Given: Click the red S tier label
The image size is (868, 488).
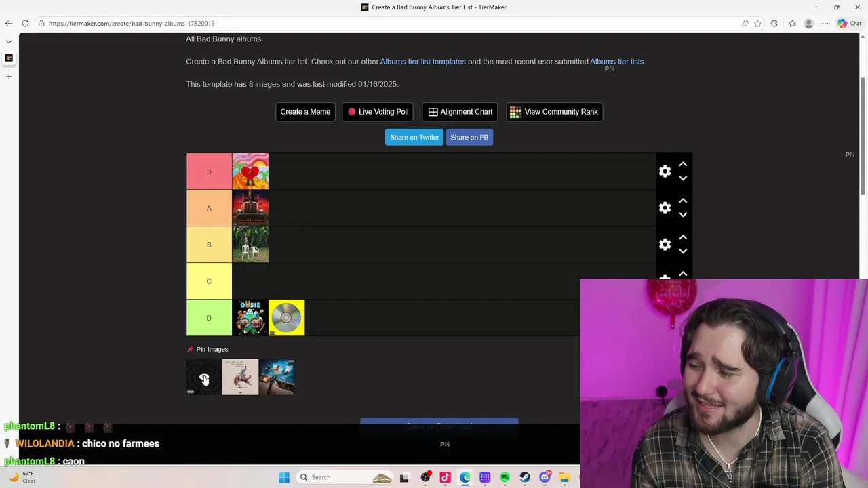Looking at the screenshot, I should (x=209, y=171).
